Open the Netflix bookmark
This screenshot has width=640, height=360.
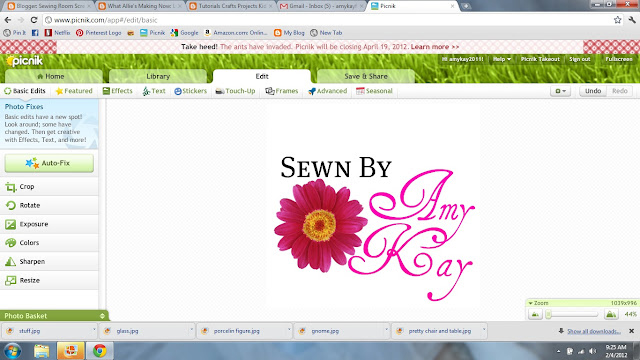point(58,33)
